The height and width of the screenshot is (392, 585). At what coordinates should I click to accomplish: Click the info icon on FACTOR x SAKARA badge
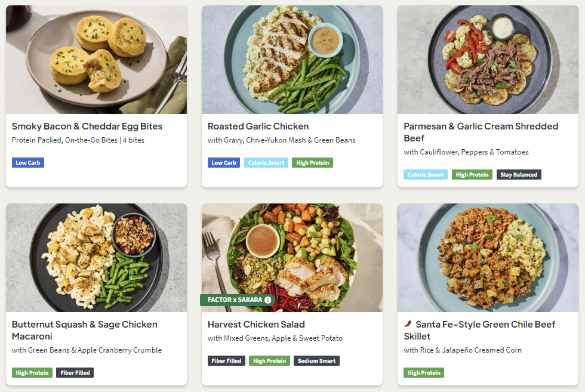point(268,300)
